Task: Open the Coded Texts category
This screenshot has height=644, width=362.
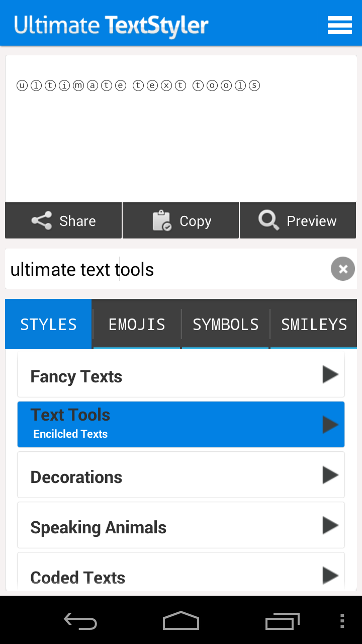Action: click(x=181, y=576)
